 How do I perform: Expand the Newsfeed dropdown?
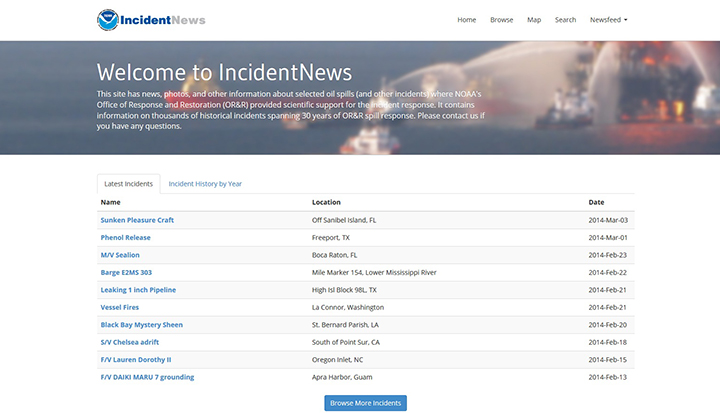[608, 20]
